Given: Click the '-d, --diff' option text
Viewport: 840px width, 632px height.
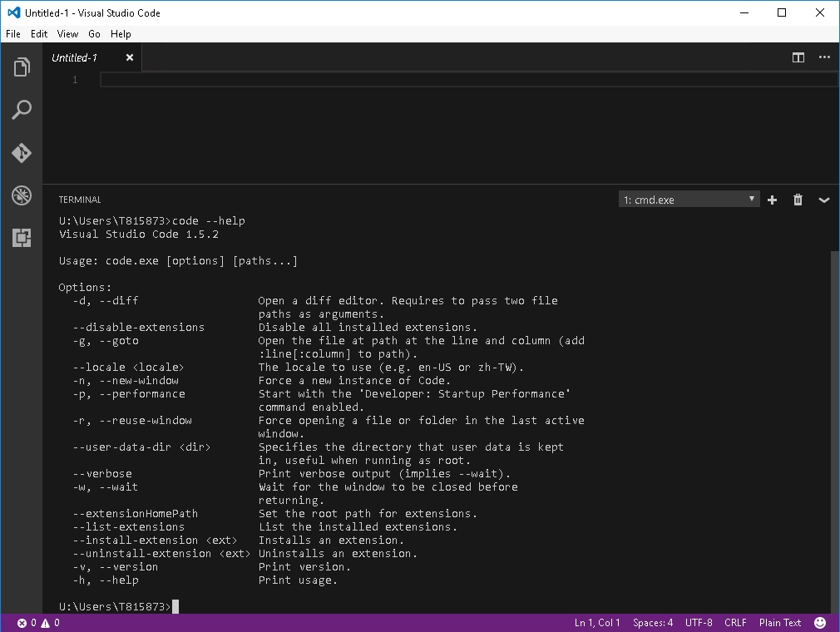Looking at the screenshot, I should click(x=106, y=300).
